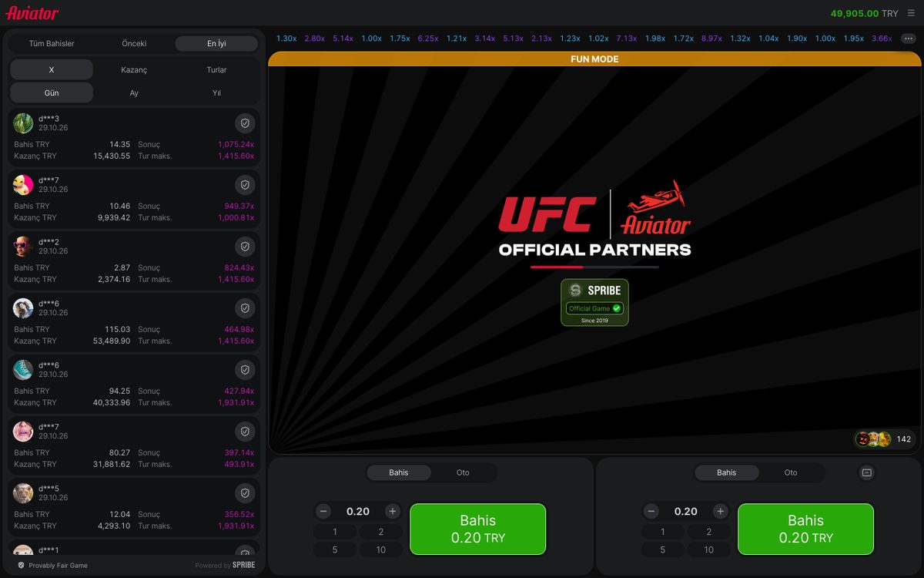
Task: Increase bet amount in the second bet panel
Action: [x=721, y=511]
